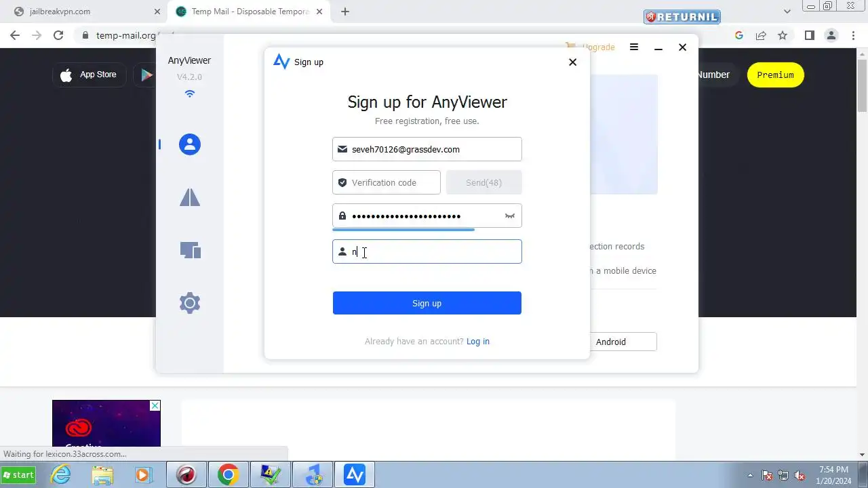
Task: Close the Creative Cloud ad
Action: (x=155, y=405)
